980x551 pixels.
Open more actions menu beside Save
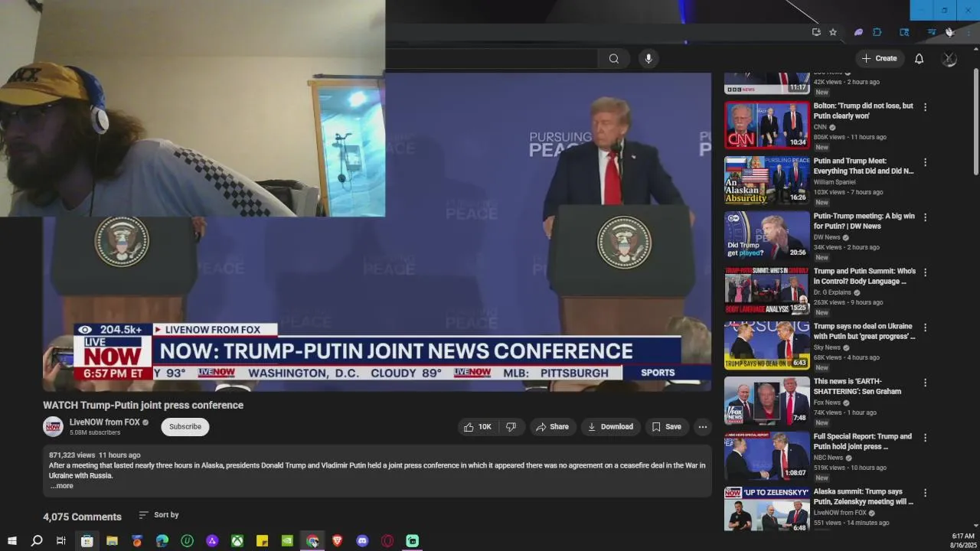702,427
